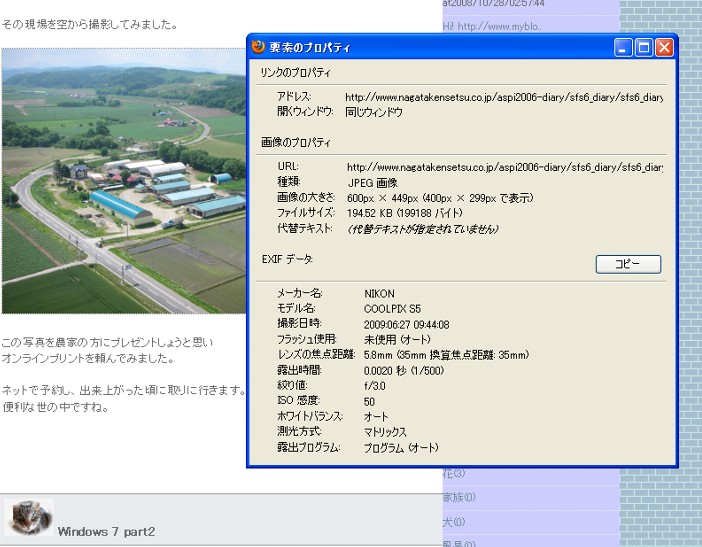Select the white balance value オート

[376, 417]
